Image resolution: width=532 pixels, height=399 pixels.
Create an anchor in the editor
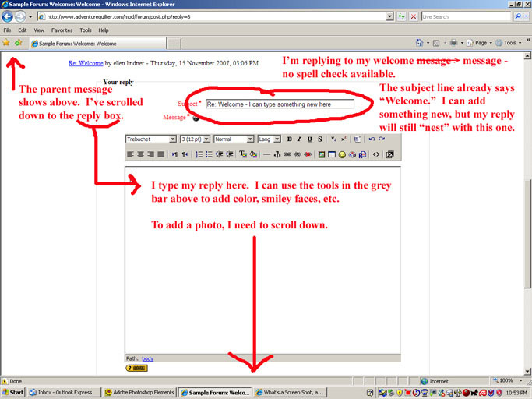coord(277,154)
